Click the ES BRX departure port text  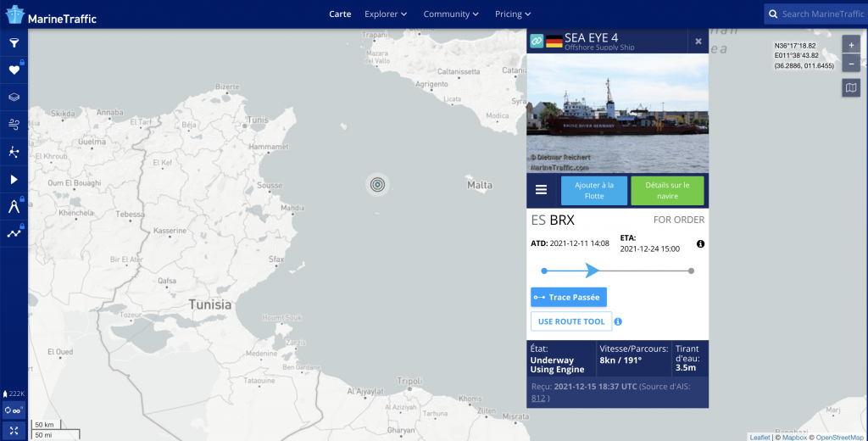click(553, 220)
